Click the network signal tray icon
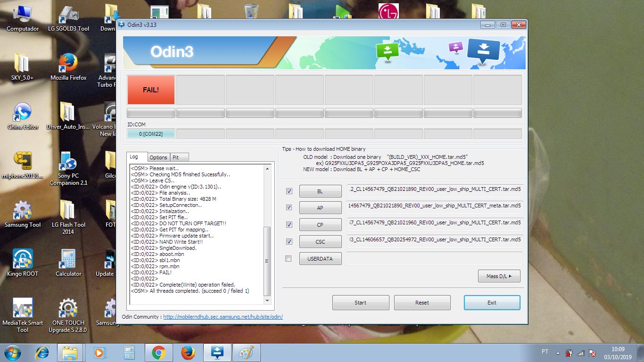 coord(581,353)
